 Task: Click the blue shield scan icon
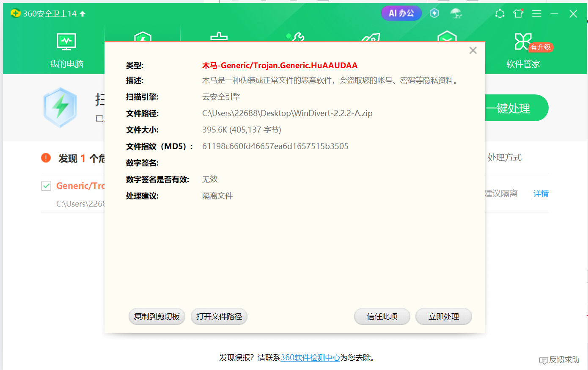tap(60, 108)
